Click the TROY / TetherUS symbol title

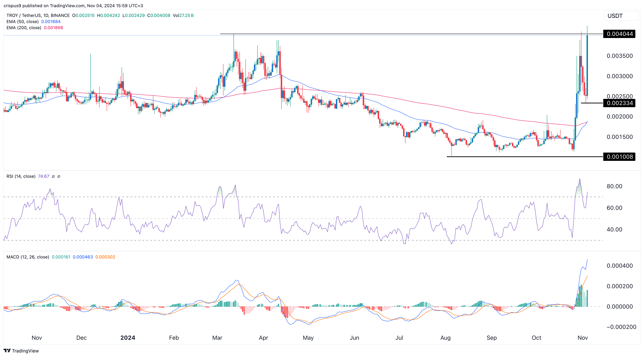tap(38, 15)
